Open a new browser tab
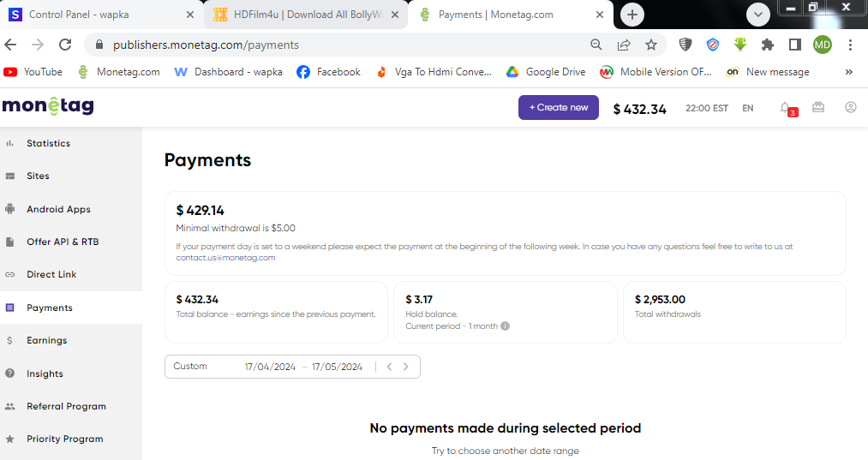 pyautogui.click(x=632, y=15)
